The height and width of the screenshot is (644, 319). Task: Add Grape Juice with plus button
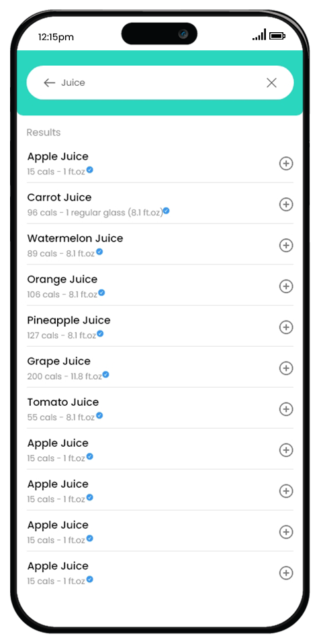[286, 368]
